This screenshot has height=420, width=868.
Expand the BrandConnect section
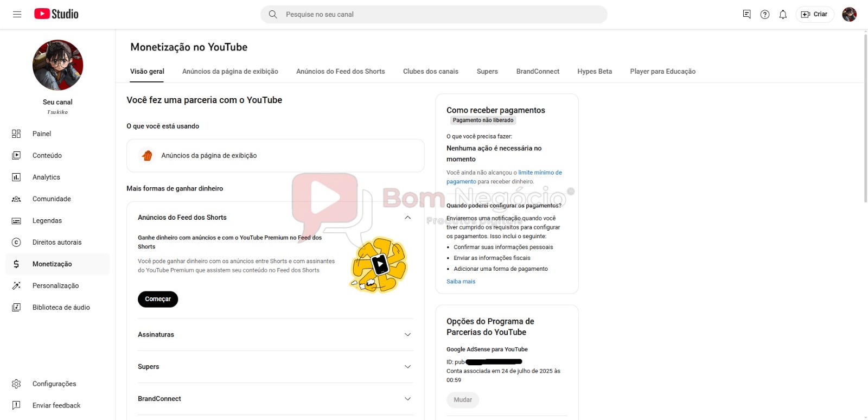(x=408, y=399)
